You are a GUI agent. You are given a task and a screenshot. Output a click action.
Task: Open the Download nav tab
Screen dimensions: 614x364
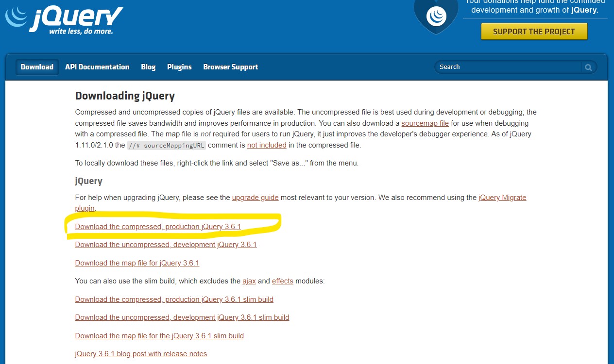tap(37, 67)
